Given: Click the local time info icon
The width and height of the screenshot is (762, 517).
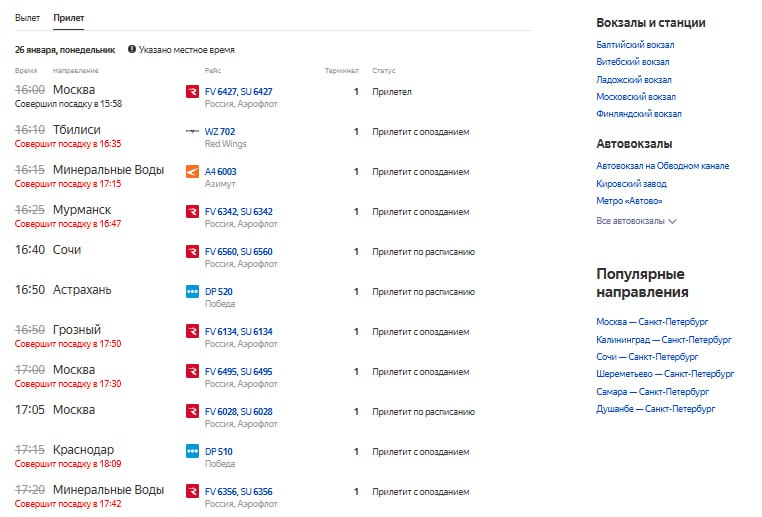Looking at the screenshot, I should (x=132, y=49).
